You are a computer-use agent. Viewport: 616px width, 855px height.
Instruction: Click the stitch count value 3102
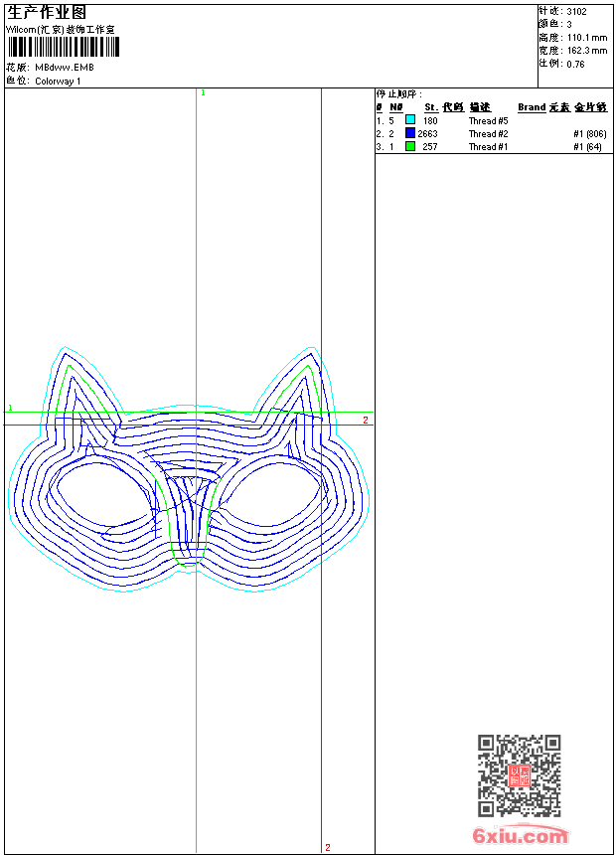pyautogui.click(x=576, y=11)
